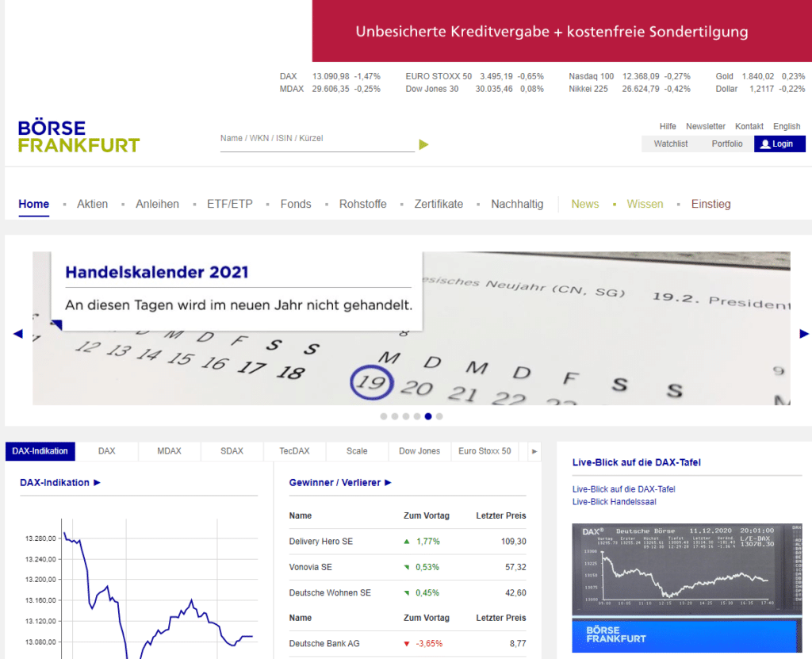Viewport: 812px width, 659px height.
Task: Switch language to English
Action: (786, 125)
